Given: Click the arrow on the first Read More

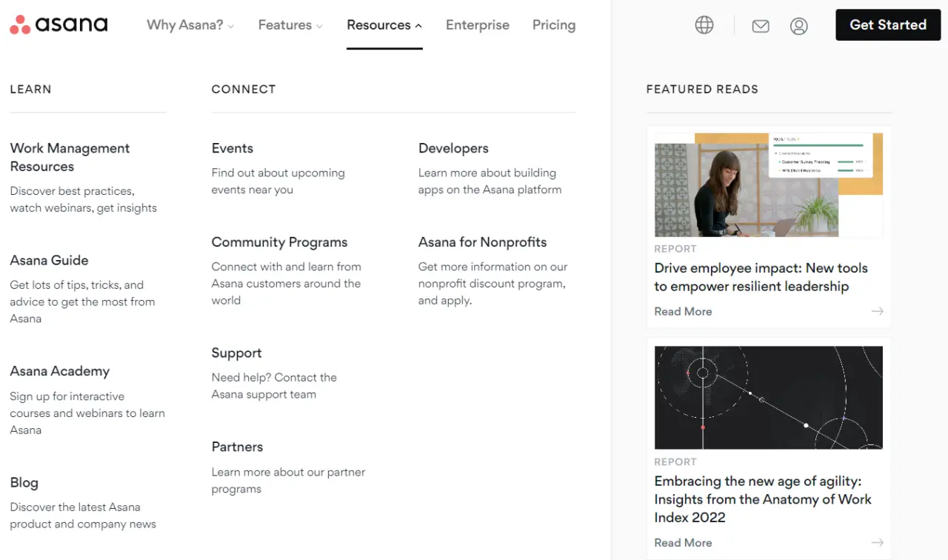Looking at the screenshot, I should [x=877, y=311].
